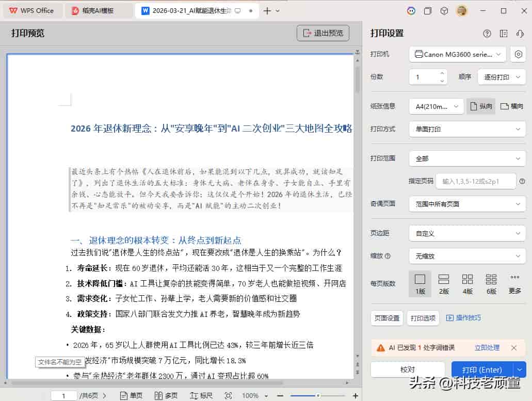Click the fix now (立即处理) link
The height and width of the screenshot is (401, 532).
(x=487, y=348)
